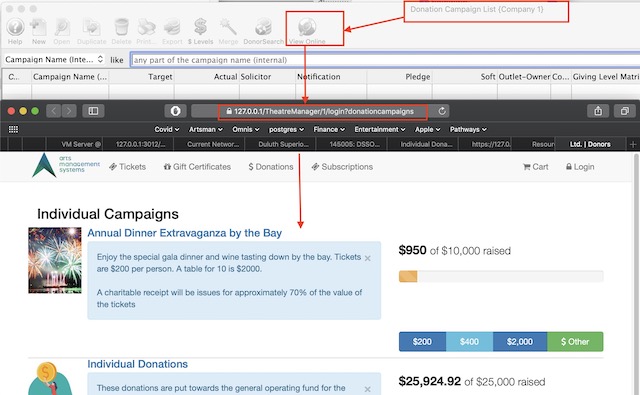The image size is (640, 395).
Task: Click the Arts Management Systems logo
Action: click(x=66, y=165)
